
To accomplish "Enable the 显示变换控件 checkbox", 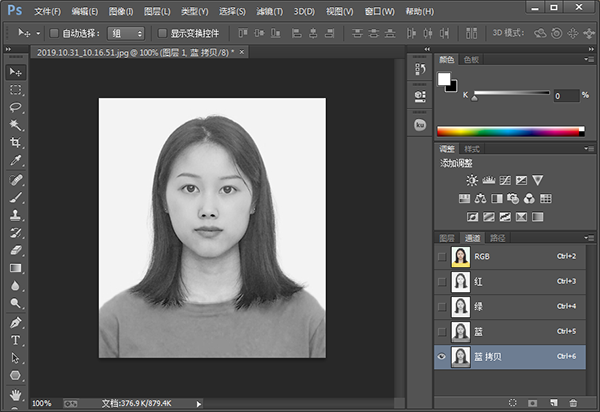I will (162, 33).
